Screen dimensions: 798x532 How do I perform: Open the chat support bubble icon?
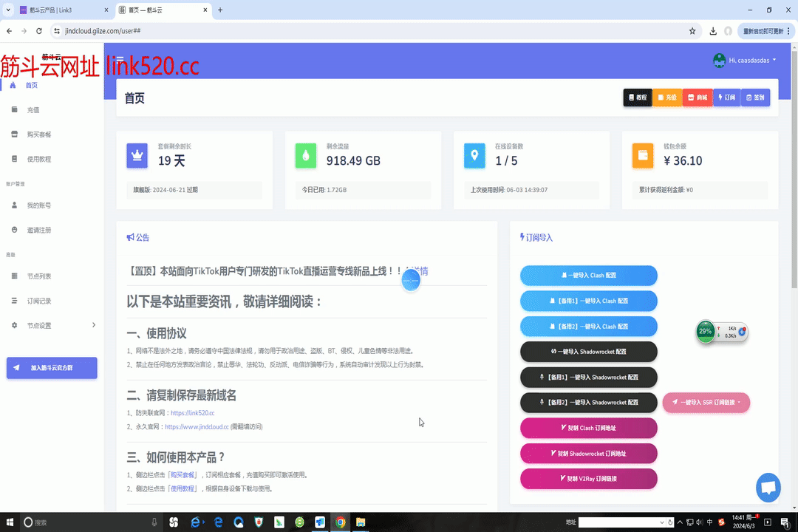768,488
